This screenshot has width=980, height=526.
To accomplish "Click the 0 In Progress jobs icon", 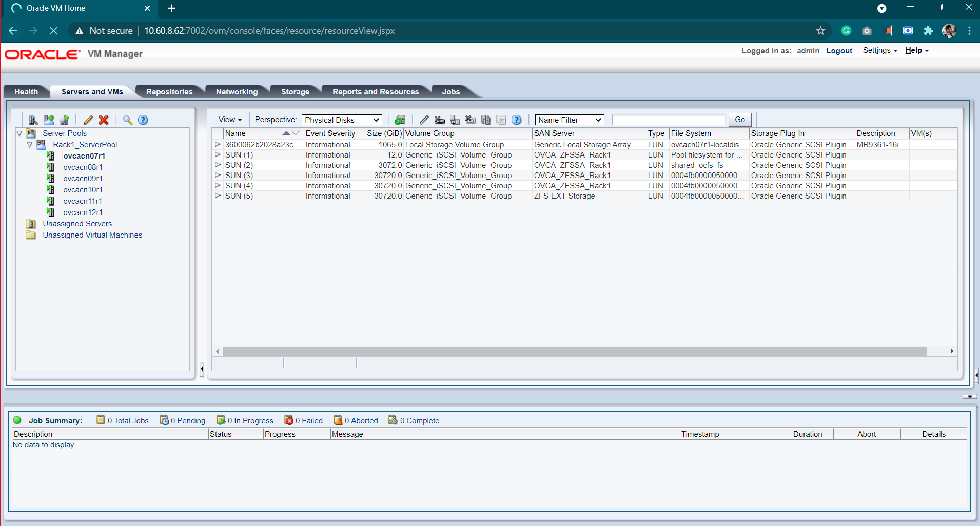I will (x=221, y=420).
